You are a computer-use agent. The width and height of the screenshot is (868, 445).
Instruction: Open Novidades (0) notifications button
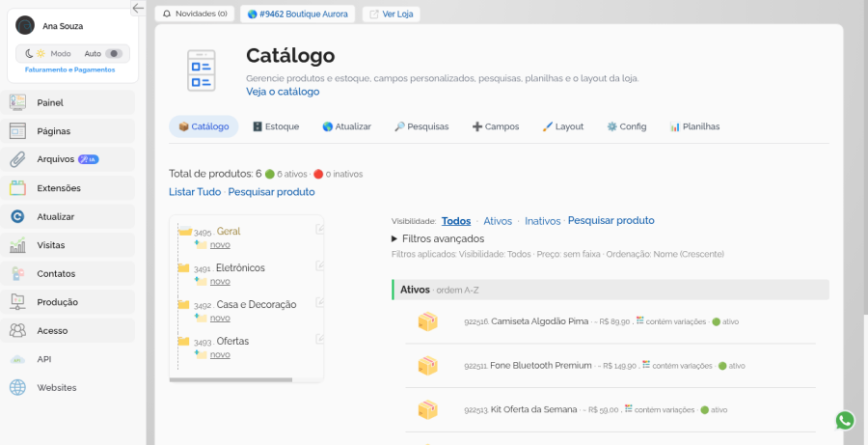pos(194,14)
